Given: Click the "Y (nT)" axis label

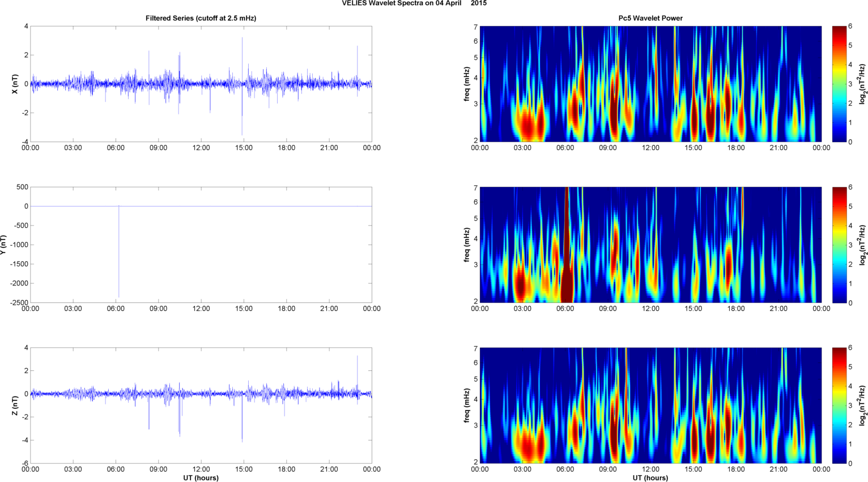Looking at the screenshot, I should (3, 245).
